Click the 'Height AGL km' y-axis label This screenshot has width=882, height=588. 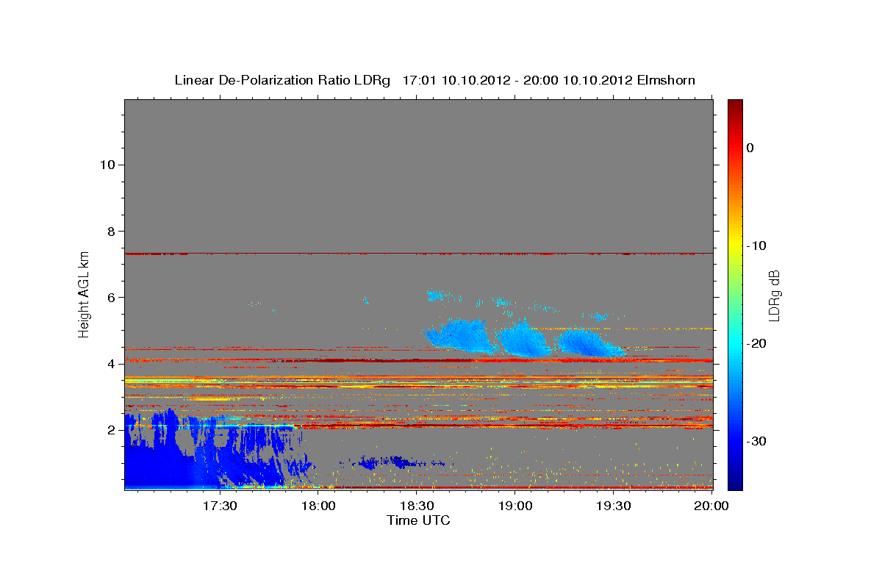coord(85,294)
